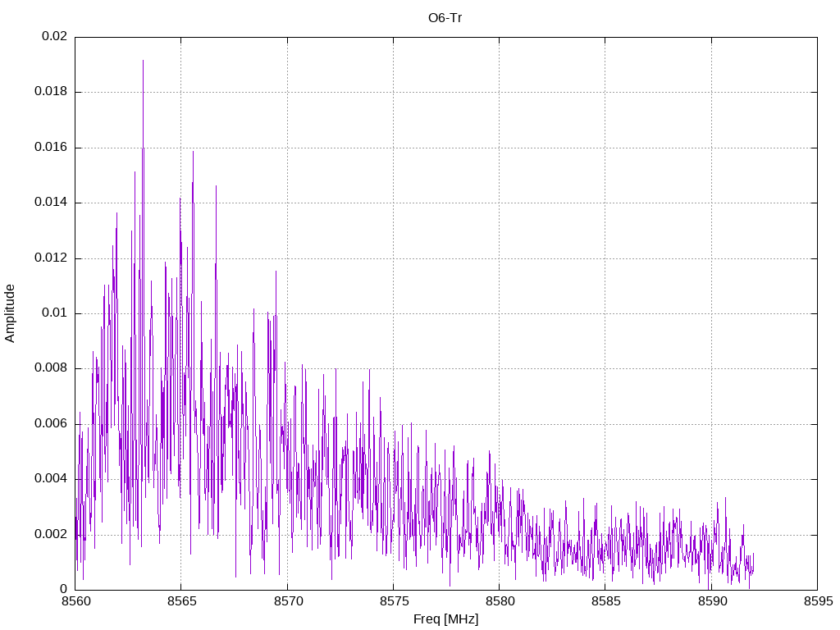Click the 8585 x-axis tick label

coord(606,601)
